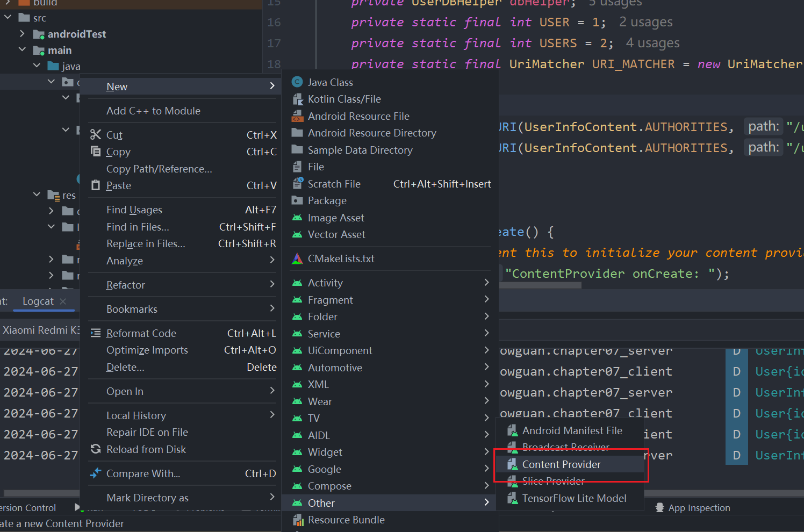The width and height of the screenshot is (804, 532).
Task: Open the Version Control tool window
Action: [x=27, y=507]
